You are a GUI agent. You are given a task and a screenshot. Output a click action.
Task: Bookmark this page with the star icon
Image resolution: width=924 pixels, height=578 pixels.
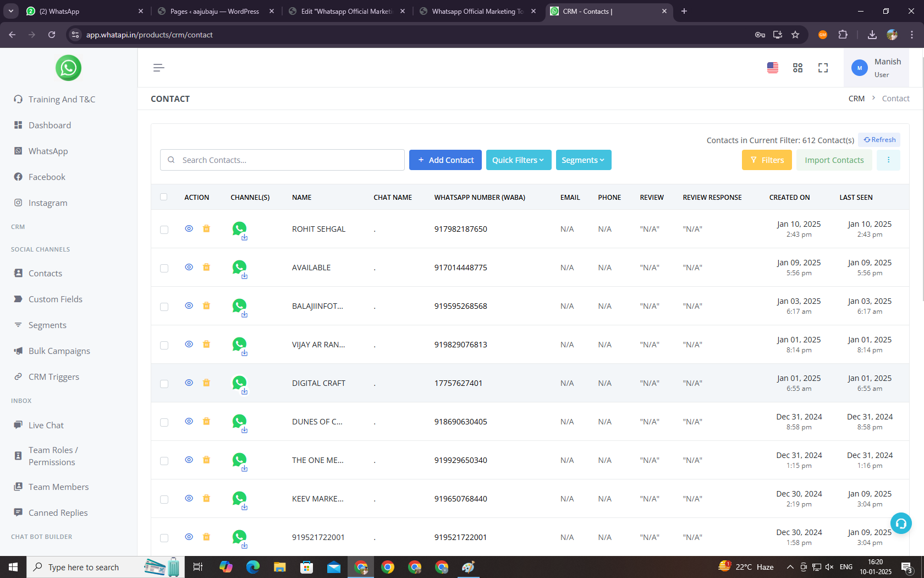tap(795, 35)
